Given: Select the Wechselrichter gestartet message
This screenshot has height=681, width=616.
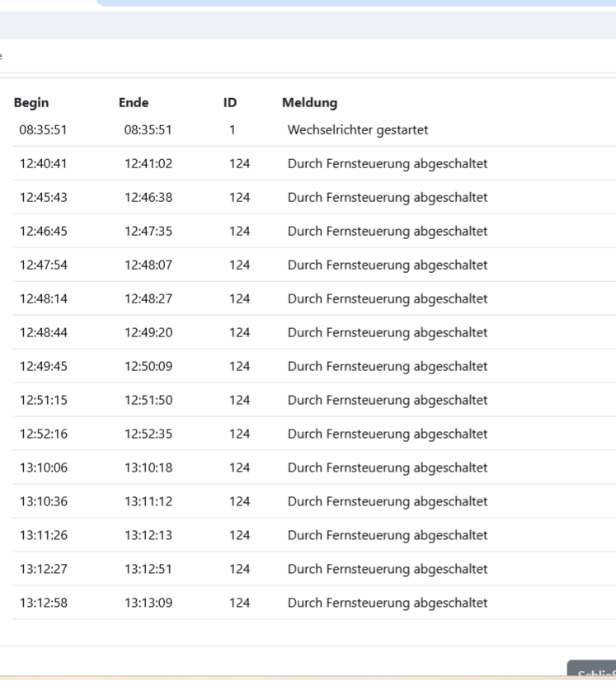Looking at the screenshot, I should pos(358,130).
